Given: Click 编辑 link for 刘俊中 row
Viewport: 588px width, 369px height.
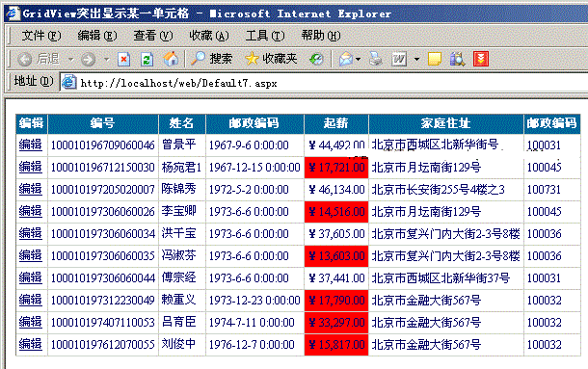Looking at the screenshot, I should pos(31,344).
